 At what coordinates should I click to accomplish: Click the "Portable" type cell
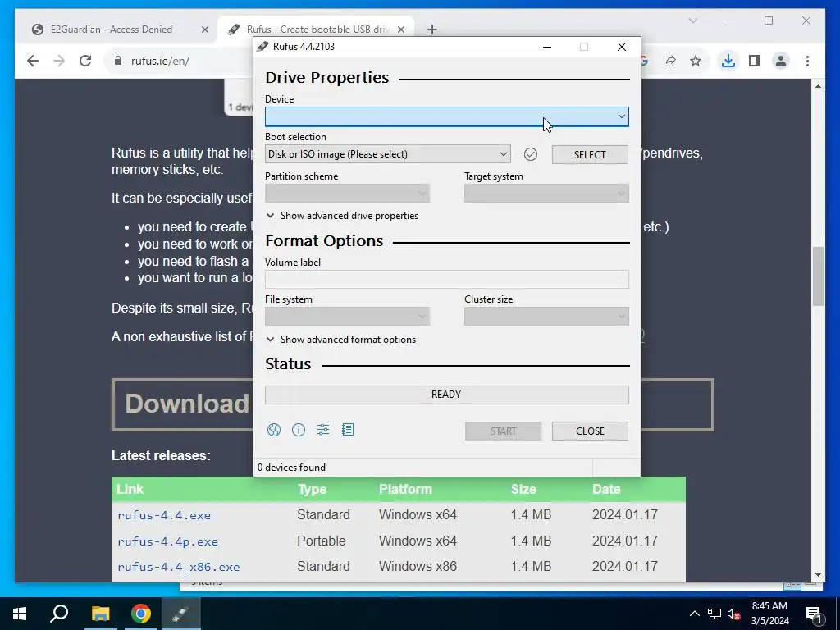click(x=322, y=541)
